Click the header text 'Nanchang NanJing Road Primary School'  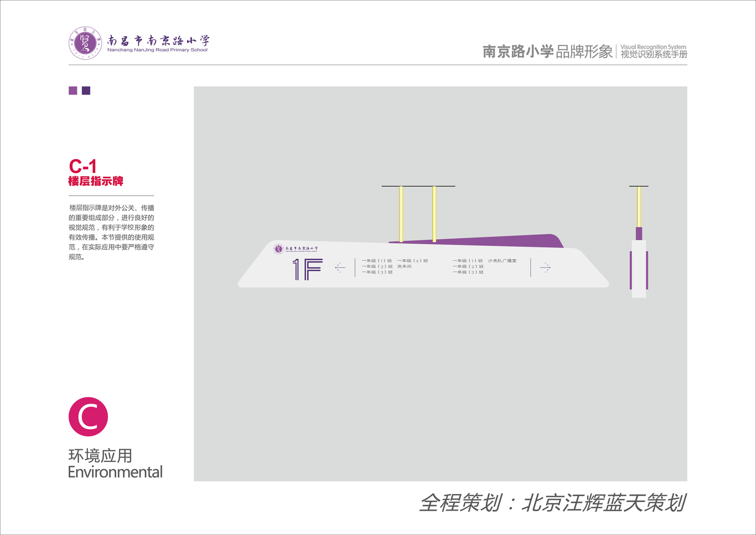point(157,50)
